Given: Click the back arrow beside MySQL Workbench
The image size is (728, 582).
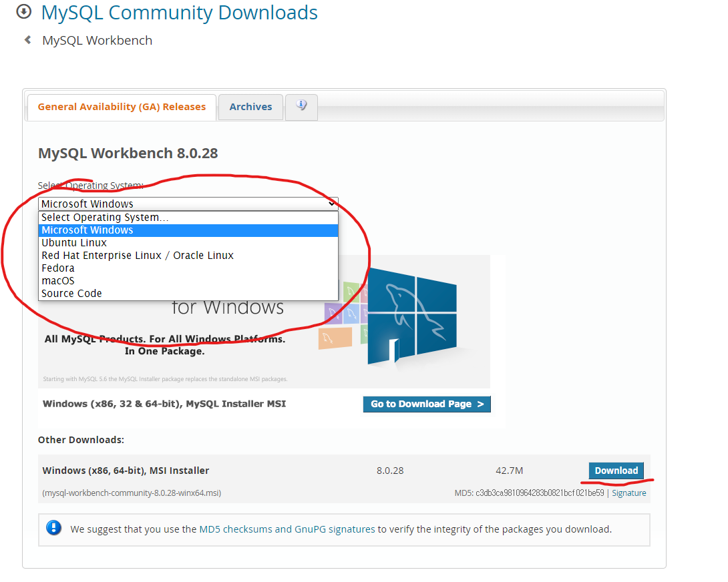Looking at the screenshot, I should point(28,40).
